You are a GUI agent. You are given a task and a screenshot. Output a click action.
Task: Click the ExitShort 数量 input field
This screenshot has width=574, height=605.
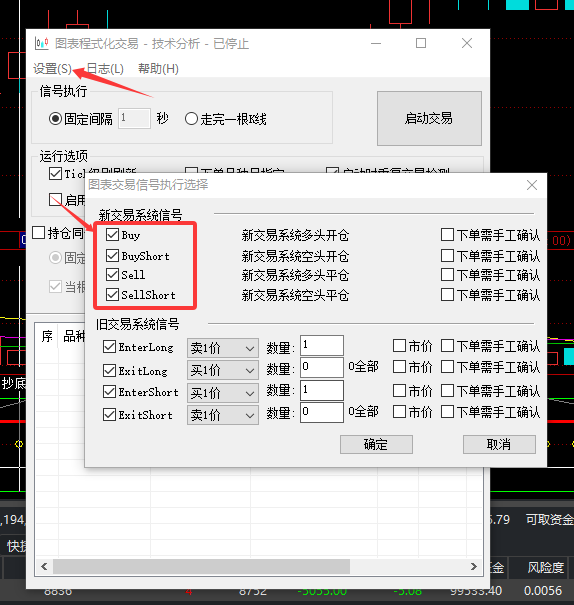(322, 412)
